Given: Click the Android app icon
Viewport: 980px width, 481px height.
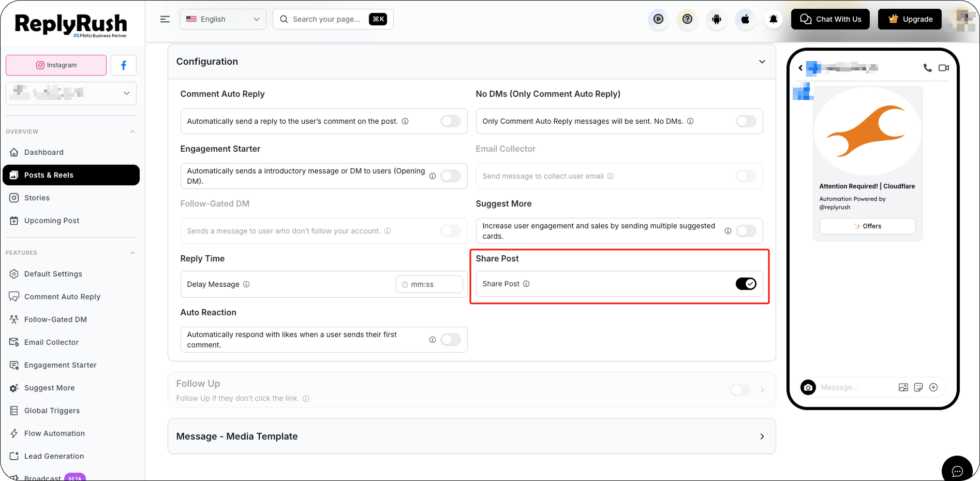Looking at the screenshot, I should pyautogui.click(x=716, y=19).
